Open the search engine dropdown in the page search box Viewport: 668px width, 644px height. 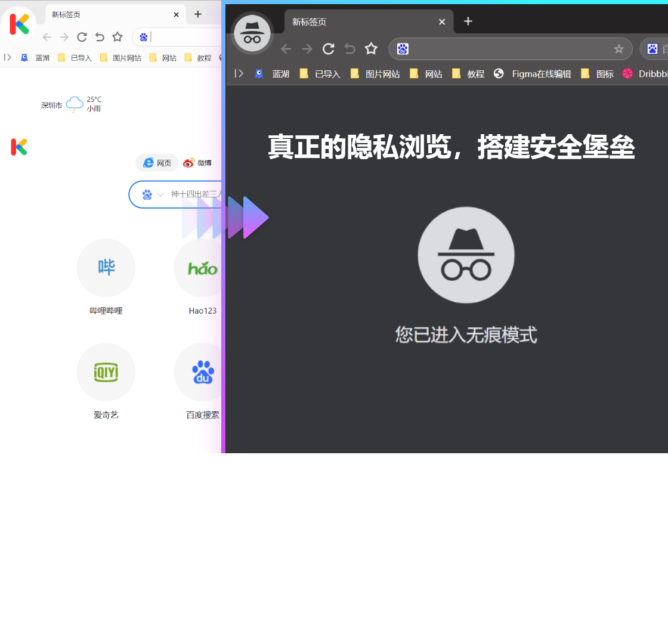click(160, 194)
